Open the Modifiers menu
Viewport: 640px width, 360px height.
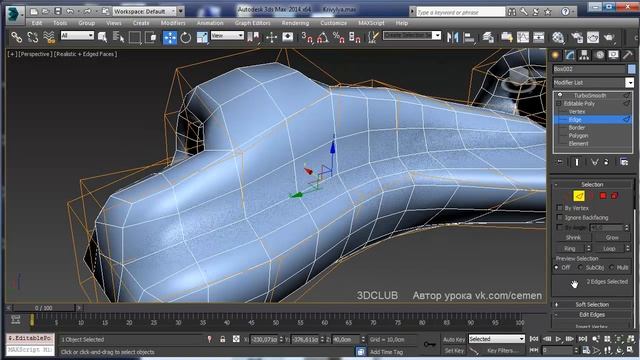coord(173,23)
